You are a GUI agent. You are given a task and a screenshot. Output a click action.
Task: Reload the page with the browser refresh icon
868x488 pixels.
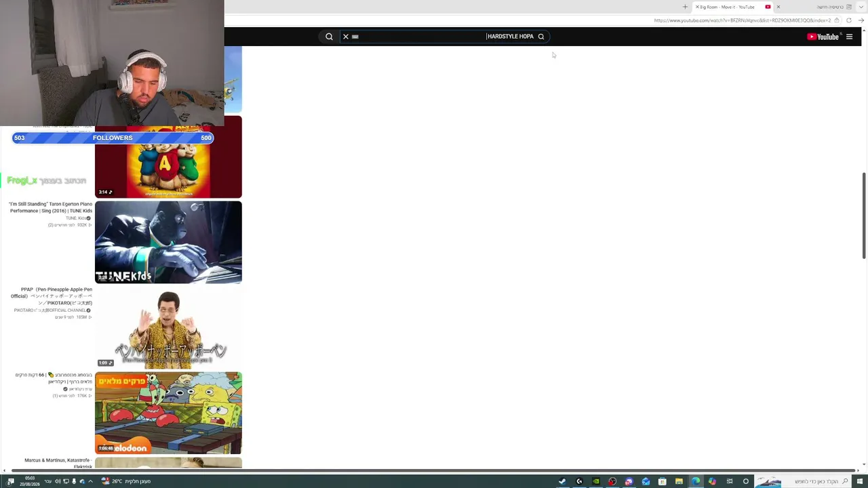848,20
